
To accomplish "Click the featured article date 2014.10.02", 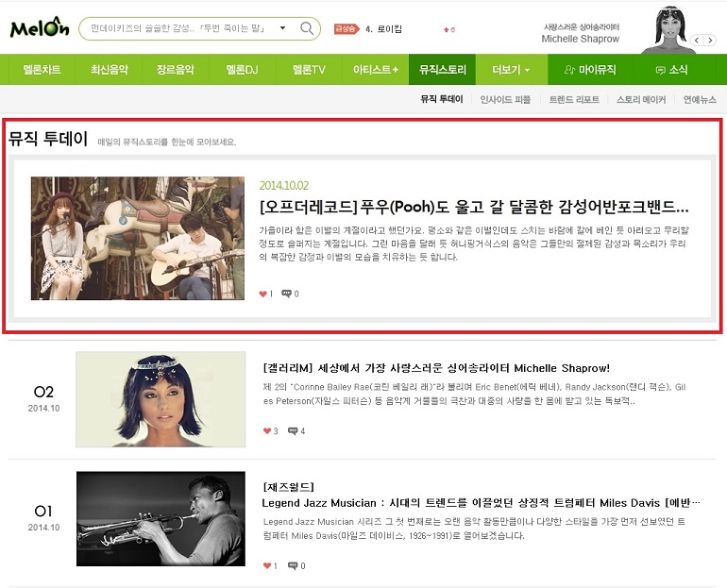I will (x=284, y=185).
